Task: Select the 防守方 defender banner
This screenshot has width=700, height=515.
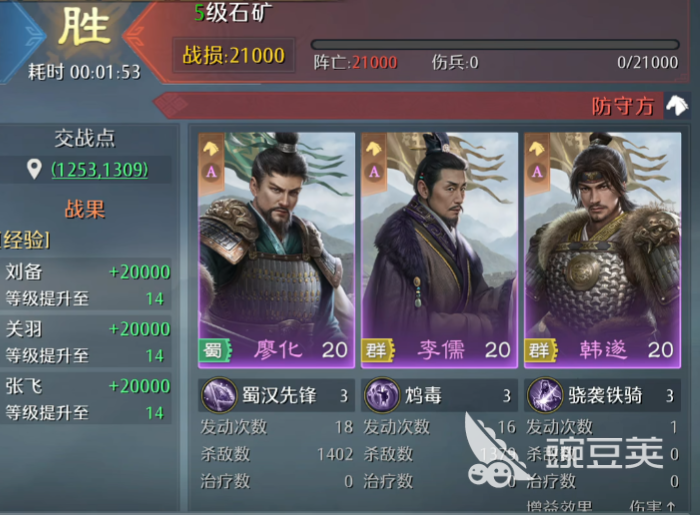Action: click(x=422, y=106)
